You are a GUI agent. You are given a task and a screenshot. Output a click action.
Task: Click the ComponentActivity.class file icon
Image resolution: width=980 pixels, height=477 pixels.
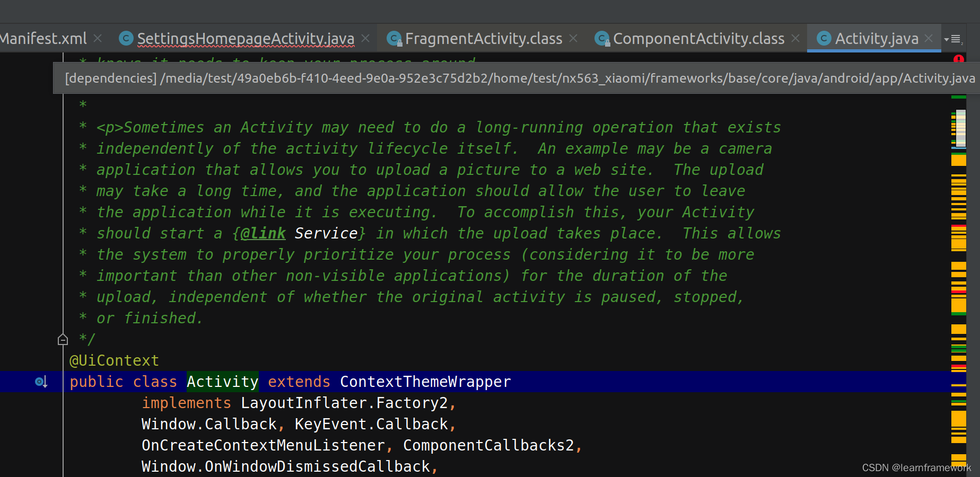coord(602,38)
